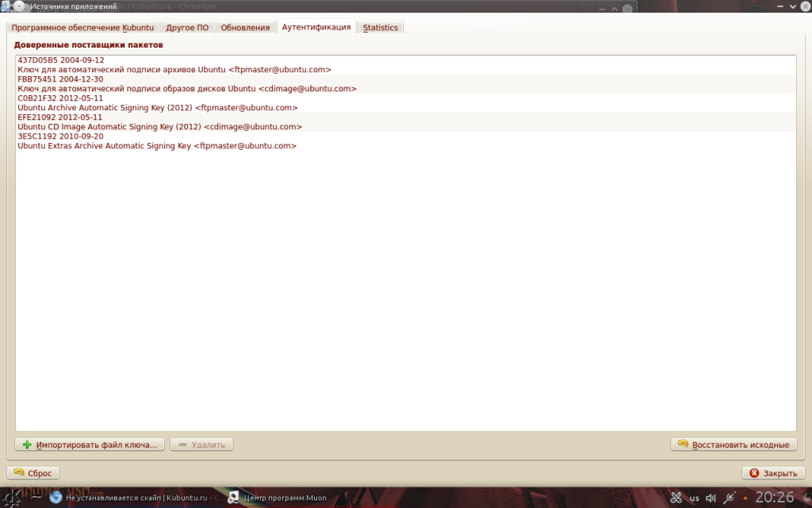The image size is (812, 508).
Task: Select key ID EFE21092 2012-05-11 line
Action: point(60,117)
